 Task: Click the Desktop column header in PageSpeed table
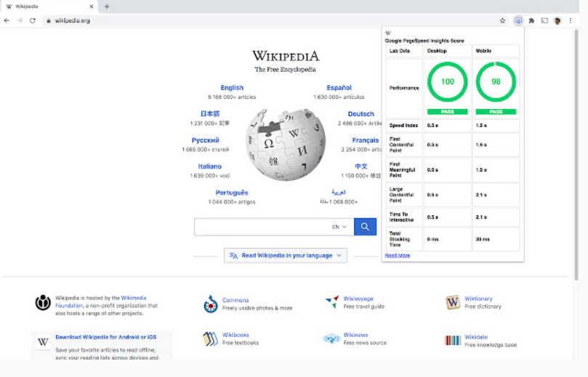[437, 51]
